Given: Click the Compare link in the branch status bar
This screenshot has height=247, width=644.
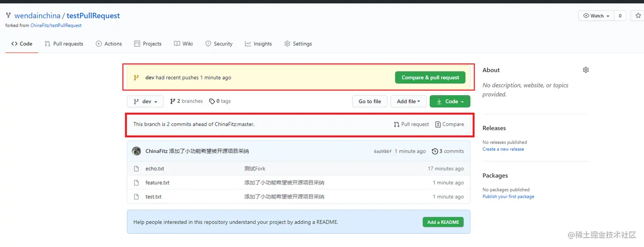Looking at the screenshot, I should 449,125.
